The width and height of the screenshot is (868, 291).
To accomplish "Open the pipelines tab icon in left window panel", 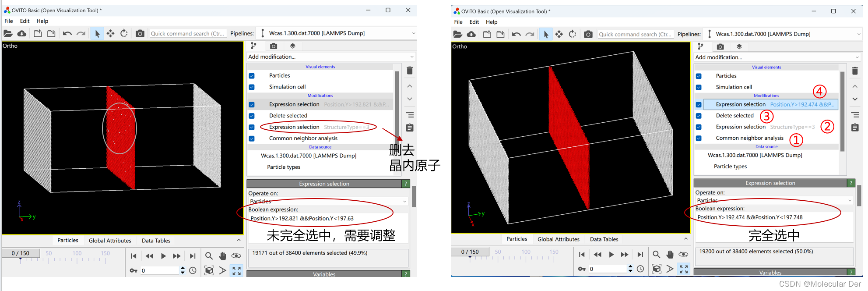I will 253,46.
